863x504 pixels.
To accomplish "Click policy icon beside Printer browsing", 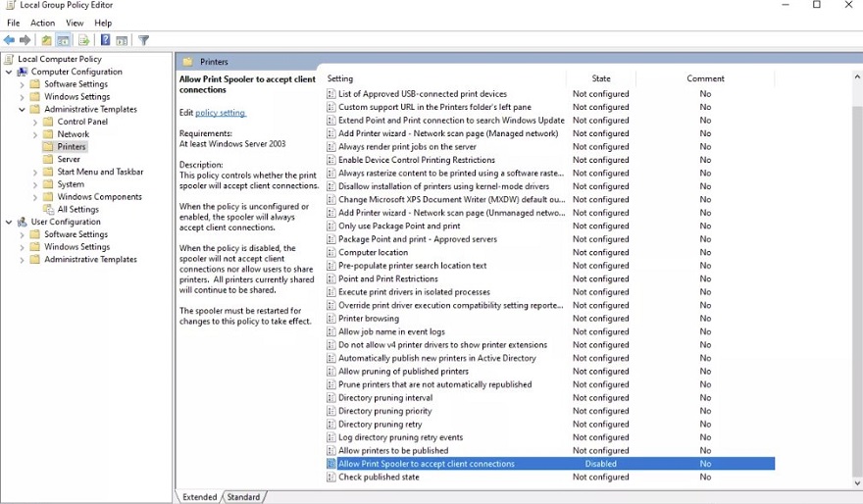I will [x=330, y=319].
